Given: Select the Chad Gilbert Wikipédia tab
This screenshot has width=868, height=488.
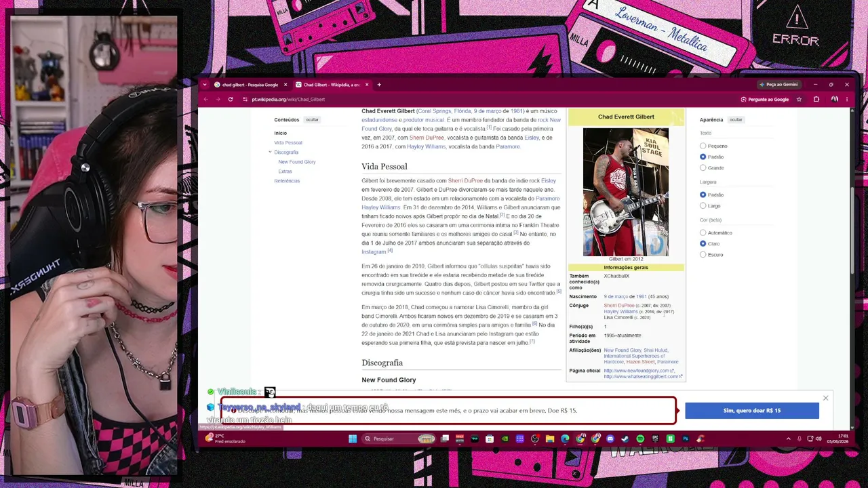Looking at the screenshot, I should pyautogui.click(x=332, y=85).
